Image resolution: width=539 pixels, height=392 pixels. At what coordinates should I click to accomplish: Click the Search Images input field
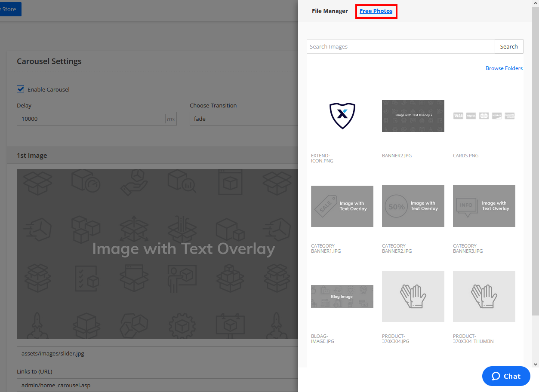(x=401, y=46)
